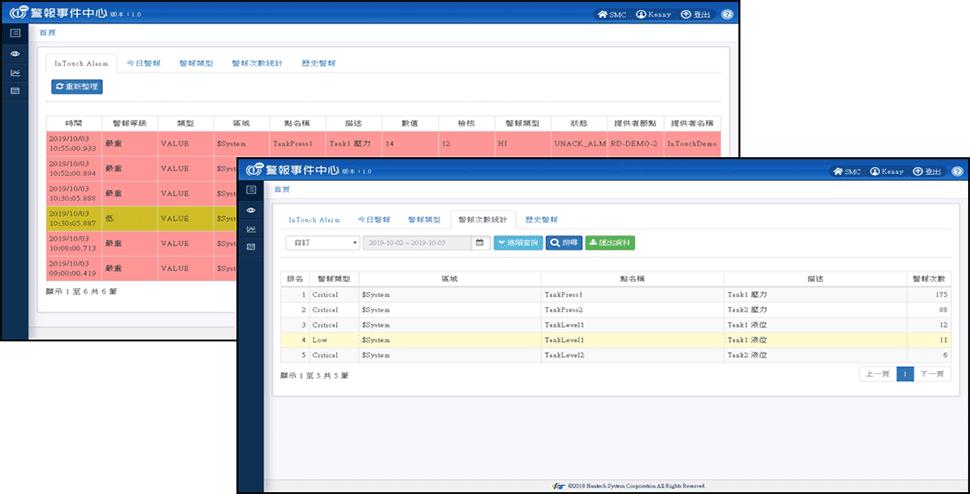The image size is (970, 494).
Task: Open the calendar icon beside the date range
Action: (x=480, y=243)
